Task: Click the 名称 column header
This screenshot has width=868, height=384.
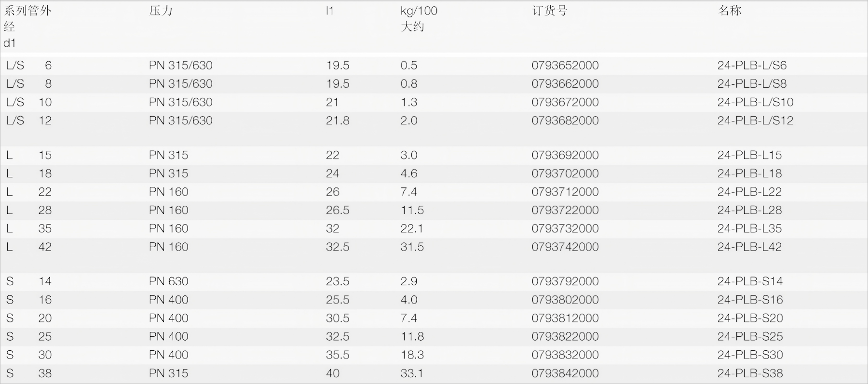Action: (x=730, y=11)
